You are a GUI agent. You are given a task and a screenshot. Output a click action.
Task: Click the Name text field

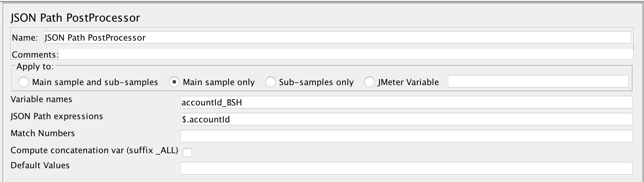337,38
